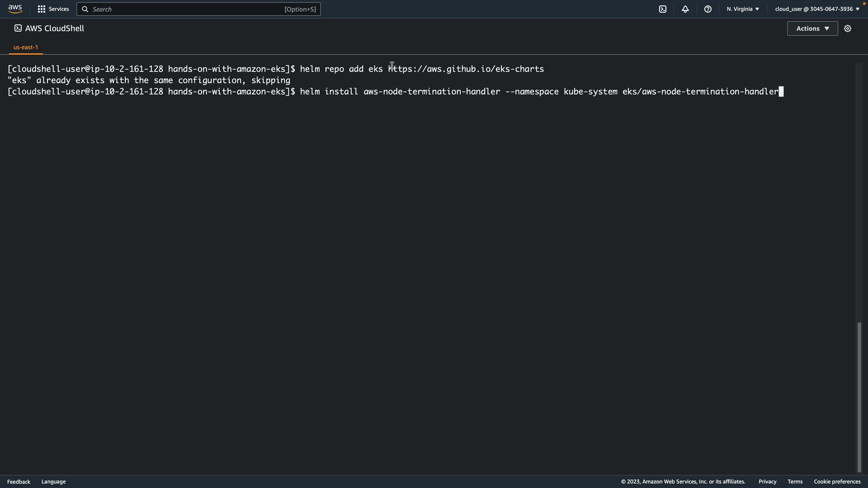
Task: Open the Terms link
Action: coord(795,482)
